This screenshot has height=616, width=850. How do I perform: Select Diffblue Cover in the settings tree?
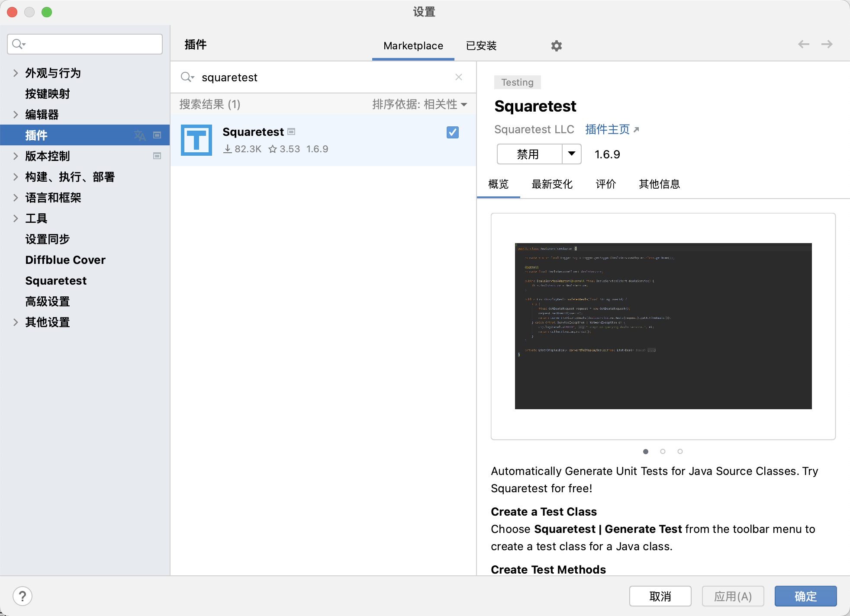point(85,260)
